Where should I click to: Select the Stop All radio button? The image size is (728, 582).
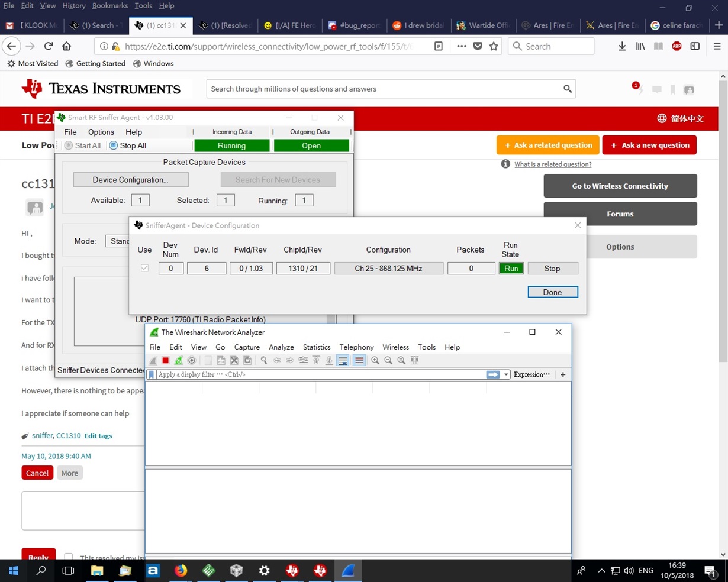click(128, 145)
